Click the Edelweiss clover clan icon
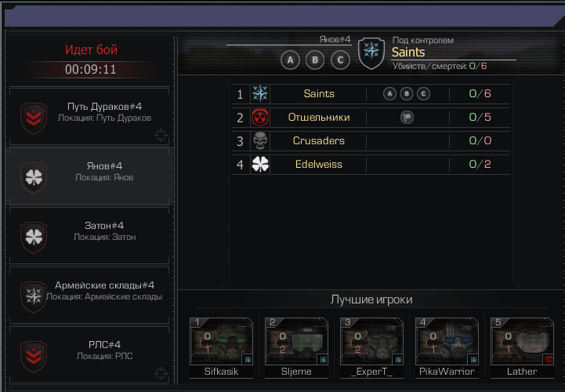 pos(260,164)
